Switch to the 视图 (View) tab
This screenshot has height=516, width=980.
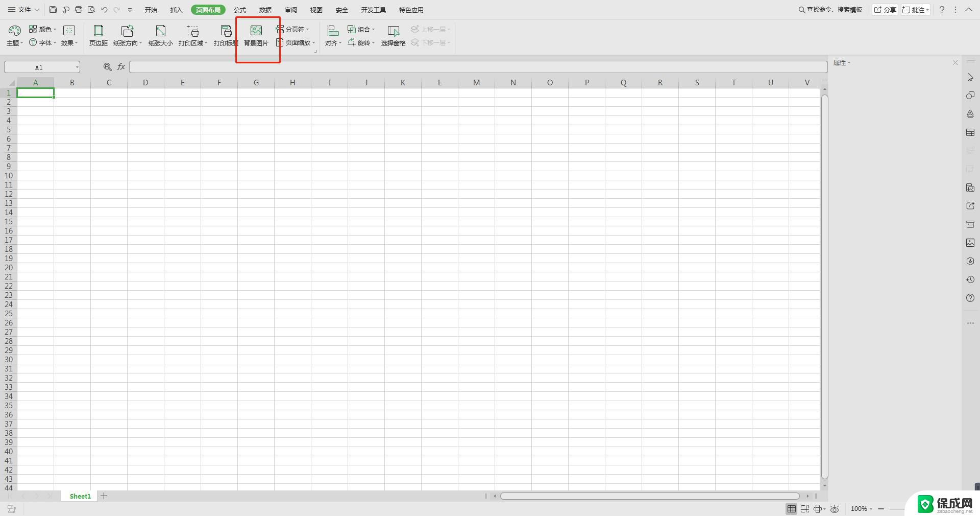point(316,10)
